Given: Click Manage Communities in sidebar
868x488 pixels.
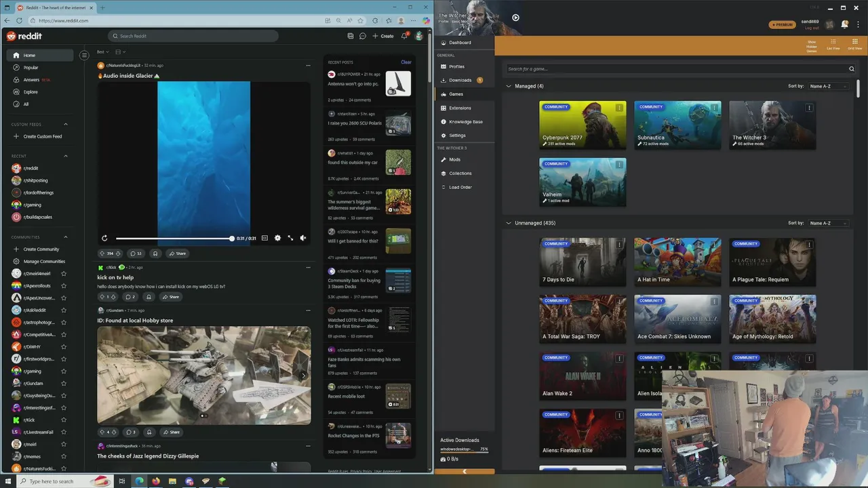Looking at the screenshot, I should tap(41, 262).
